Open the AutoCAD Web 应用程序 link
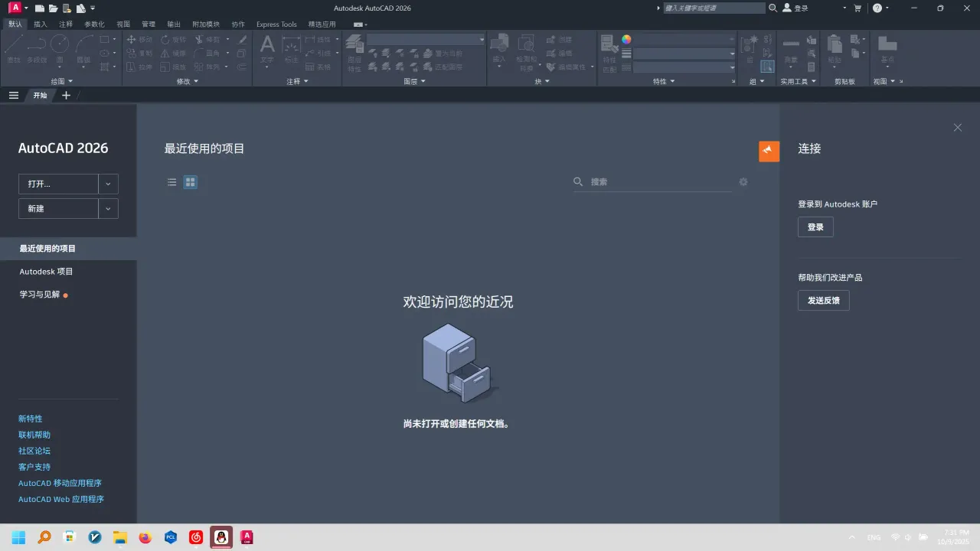The image size is (980, 551). tap(61, 499)
